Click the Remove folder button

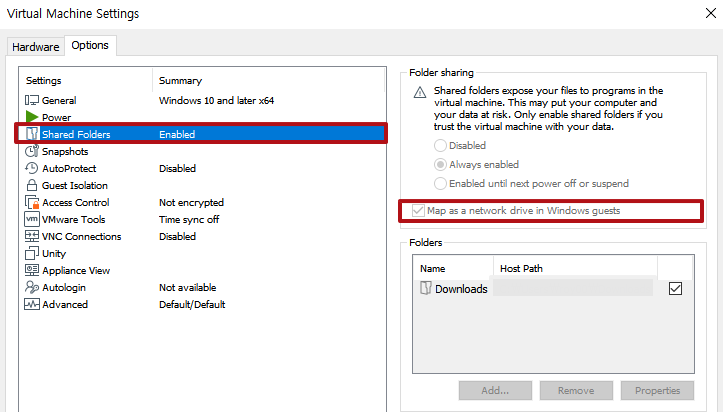point(576,390)
